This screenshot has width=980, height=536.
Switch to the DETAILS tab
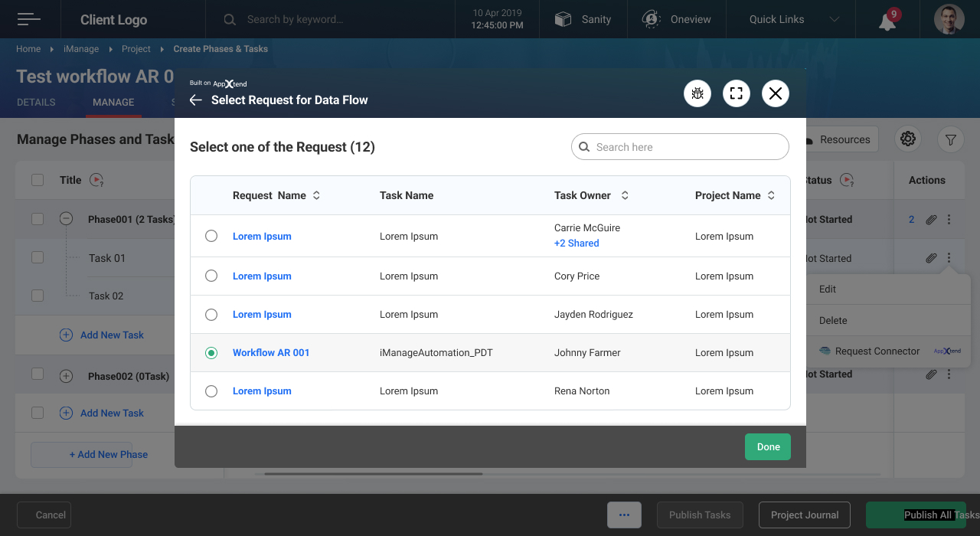pyautogui.click(x=36, y=102)
